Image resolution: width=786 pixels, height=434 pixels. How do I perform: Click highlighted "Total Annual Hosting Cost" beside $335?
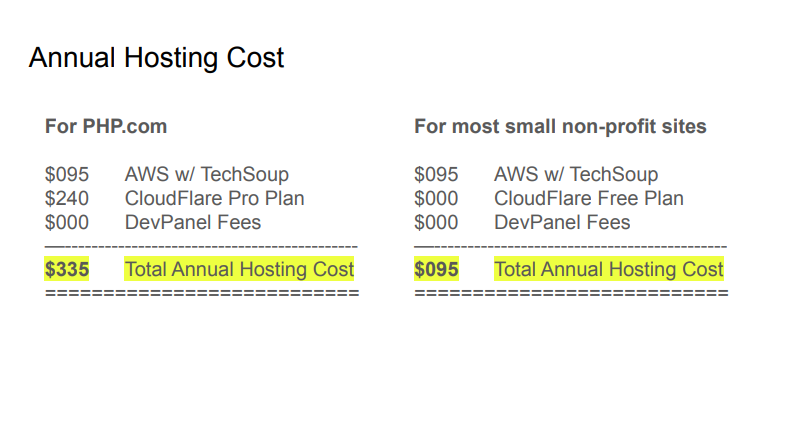(239, 269)
